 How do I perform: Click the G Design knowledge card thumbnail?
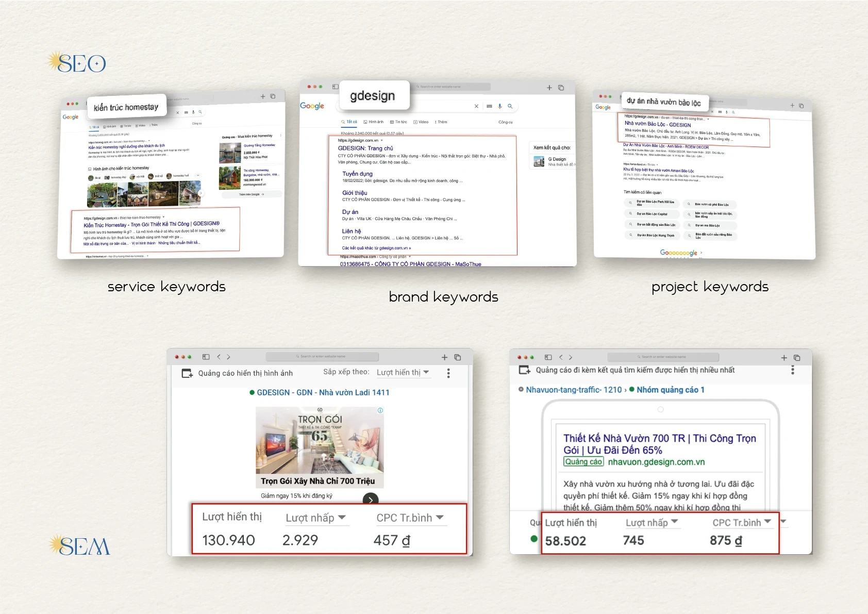coord(539,161)
